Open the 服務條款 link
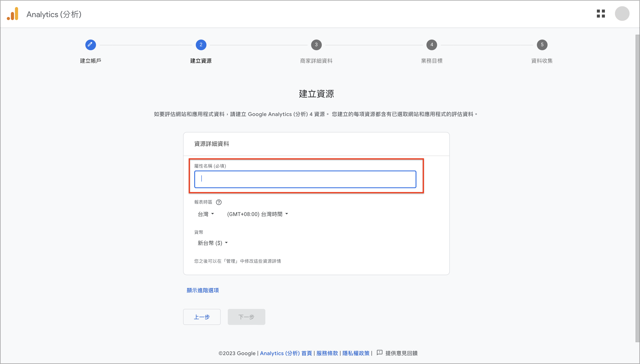This screenshot has width=640, height=364. (x=327, y=353)
